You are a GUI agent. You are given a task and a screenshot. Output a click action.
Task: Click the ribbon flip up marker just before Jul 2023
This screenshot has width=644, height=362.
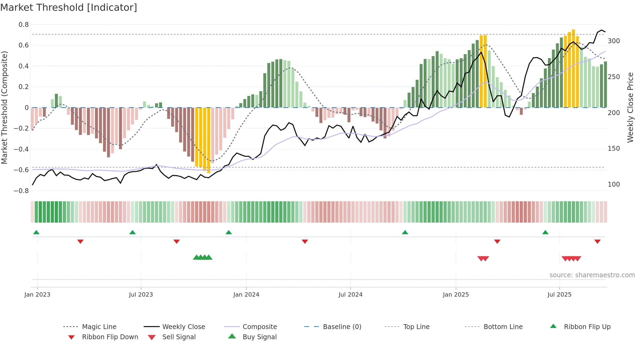click(x=133, y=232)
